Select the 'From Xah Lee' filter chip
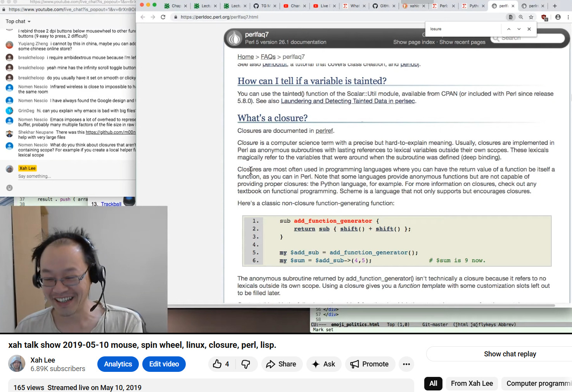 [x=472, y=383]
